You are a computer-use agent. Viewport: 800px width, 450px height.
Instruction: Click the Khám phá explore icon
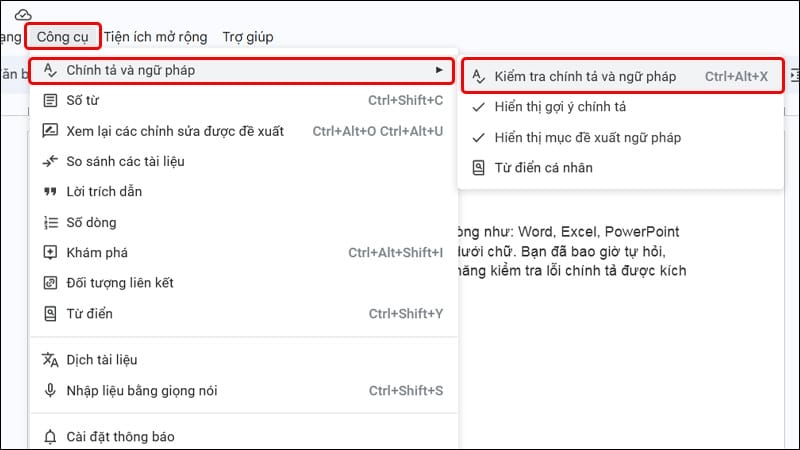coord(50,253)
